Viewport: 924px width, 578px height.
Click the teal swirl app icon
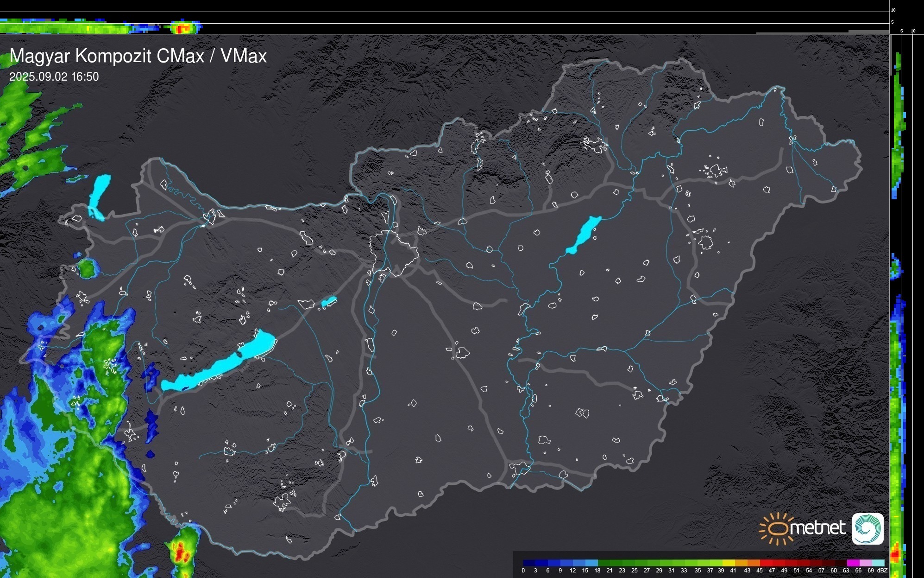[x=867, y=528]
